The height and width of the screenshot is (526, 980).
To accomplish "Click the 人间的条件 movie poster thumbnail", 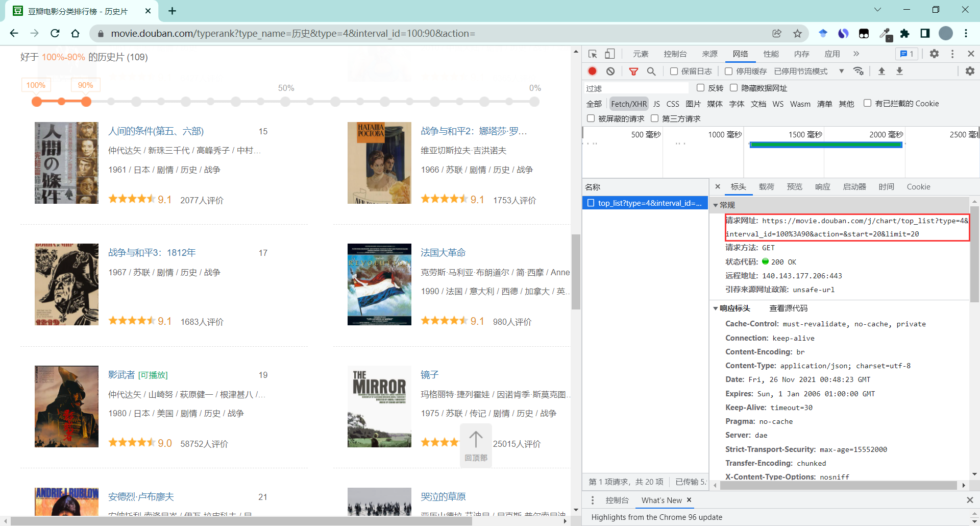I will point(66,163).
